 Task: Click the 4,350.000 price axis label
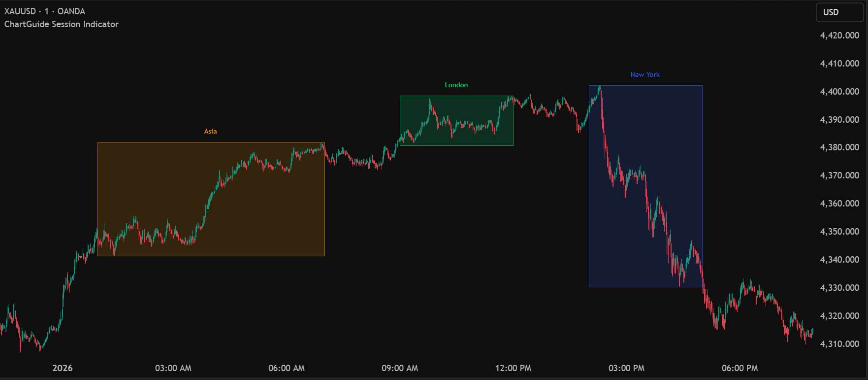839,232
